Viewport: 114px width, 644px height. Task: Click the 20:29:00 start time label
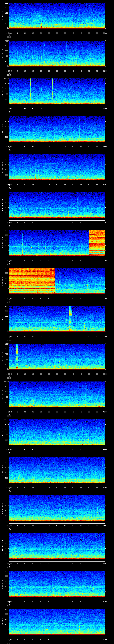click(x=9, y=33)
